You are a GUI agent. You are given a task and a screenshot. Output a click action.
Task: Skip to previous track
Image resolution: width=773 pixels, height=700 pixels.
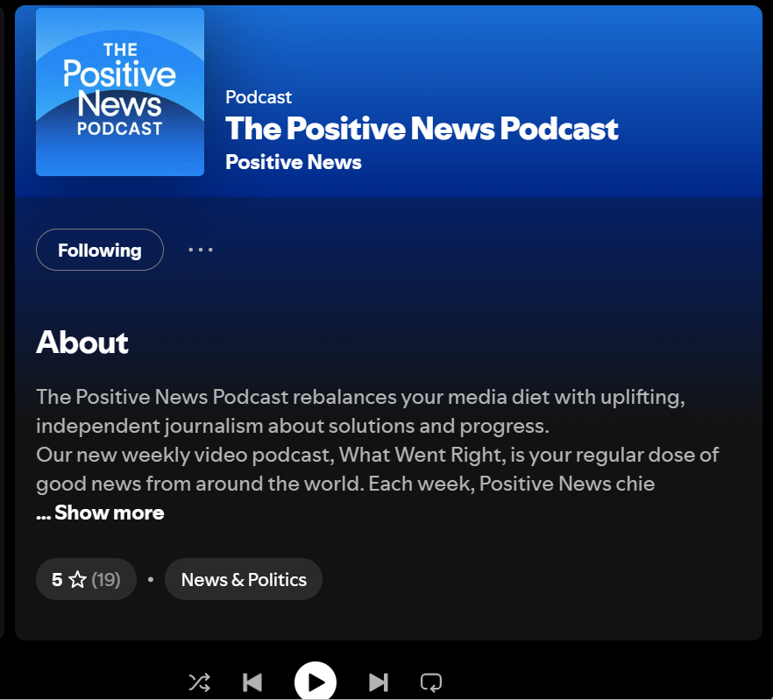(x=252, y=682)
